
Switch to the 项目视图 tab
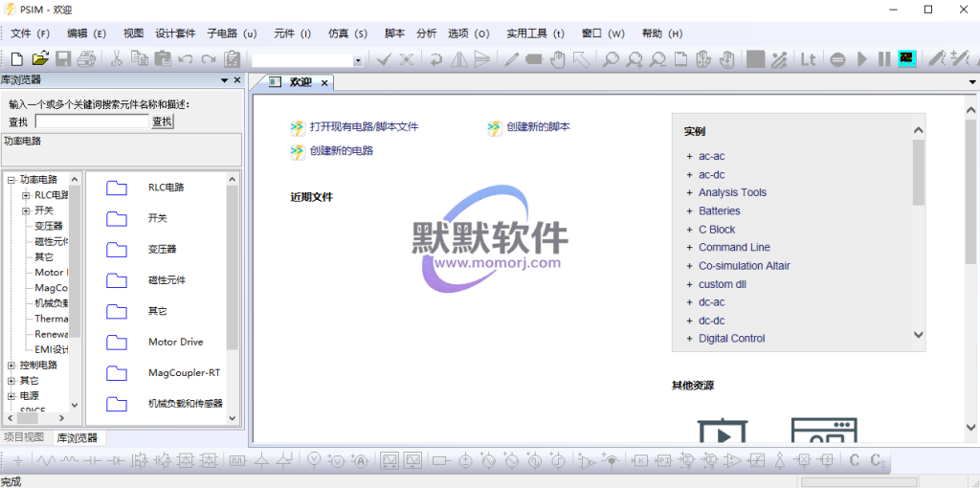coord(24,436)
